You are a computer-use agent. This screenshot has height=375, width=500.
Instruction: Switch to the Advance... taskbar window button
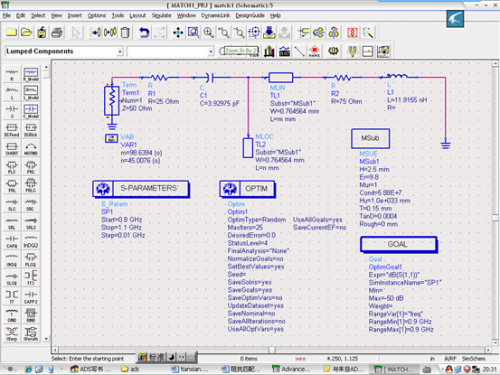[291, 369]
